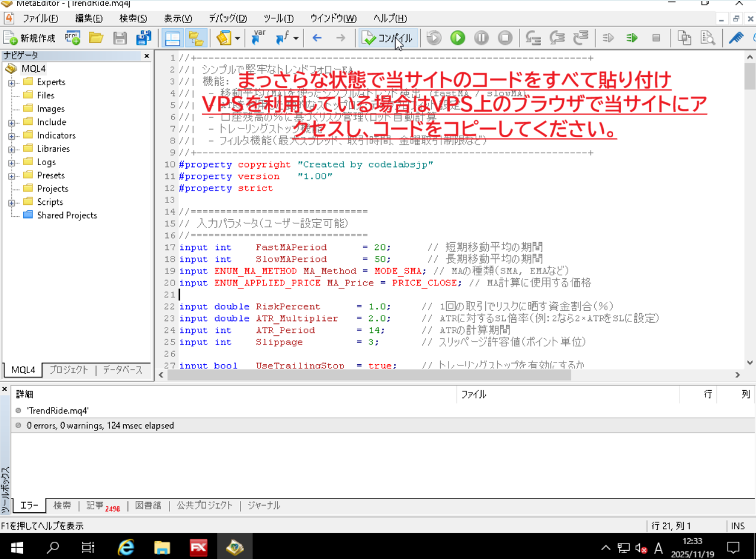
Task: Start debugging with the green play icon
Action: (x=457, y=37)
